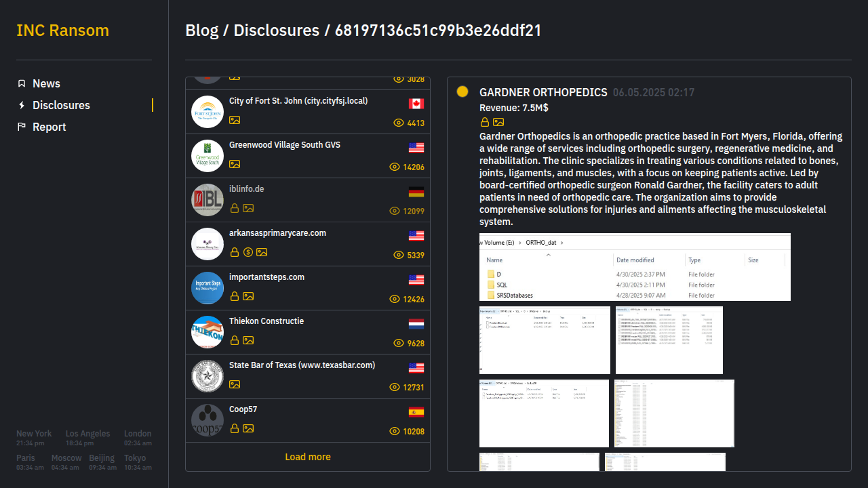Click the lock icon under iblinfo.de
Screen dimensions: 868x488
235,208
